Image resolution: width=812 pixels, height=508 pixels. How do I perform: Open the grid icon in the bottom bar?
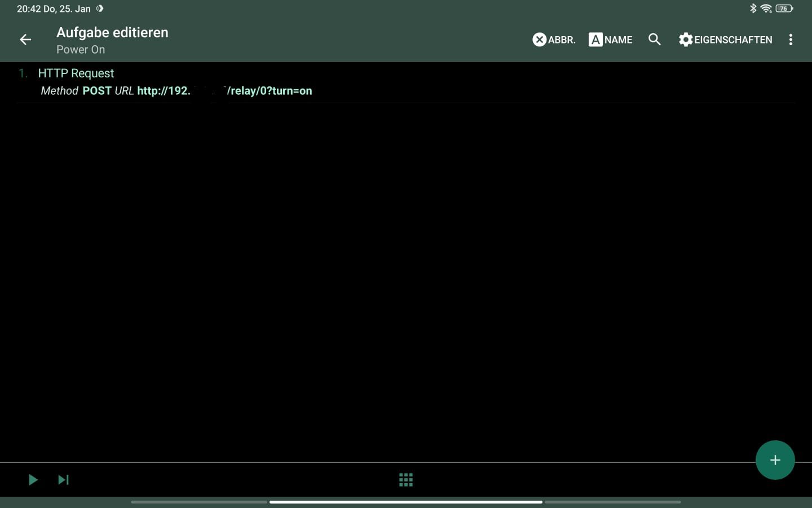click(x=406, y=480)
